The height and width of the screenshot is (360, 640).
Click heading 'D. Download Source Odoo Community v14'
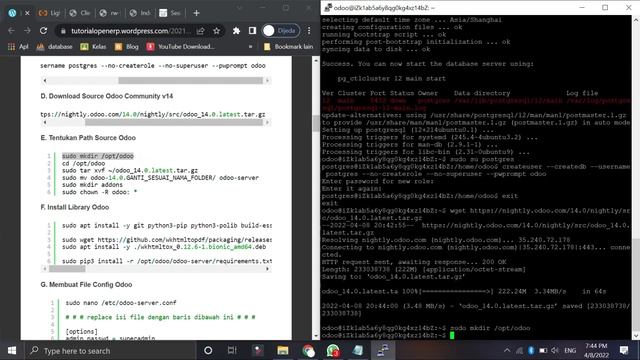tap(107, 96)
